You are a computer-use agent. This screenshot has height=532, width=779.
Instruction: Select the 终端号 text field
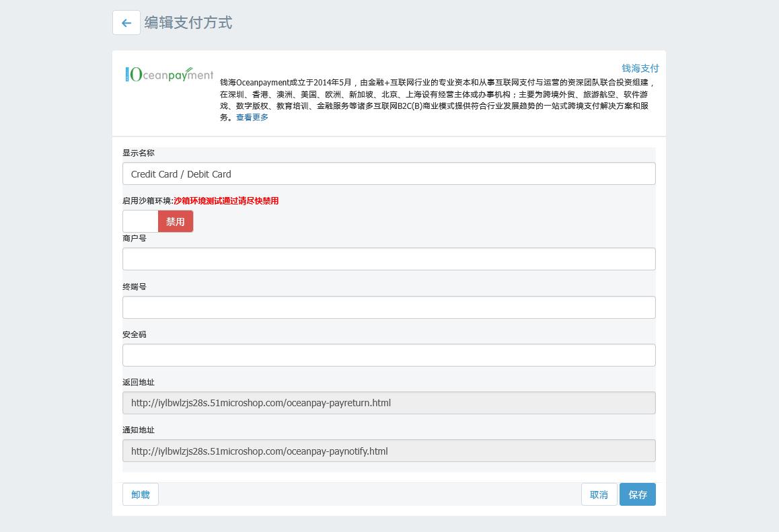pyautogui.click(x=389, y=307)
